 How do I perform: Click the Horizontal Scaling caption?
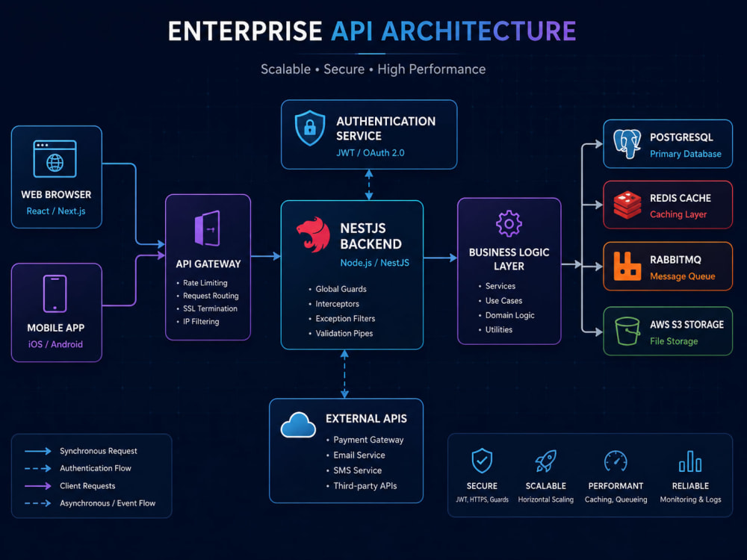coord(546,500)
